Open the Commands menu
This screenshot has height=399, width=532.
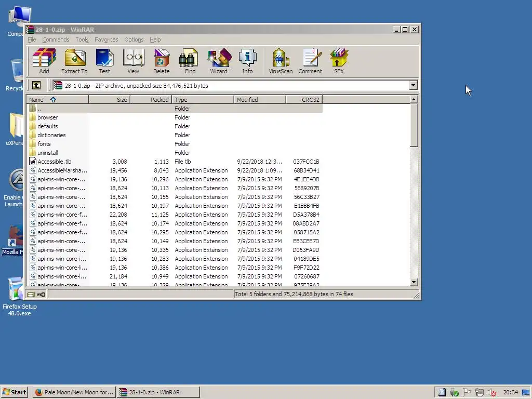(x=56, y=39)
